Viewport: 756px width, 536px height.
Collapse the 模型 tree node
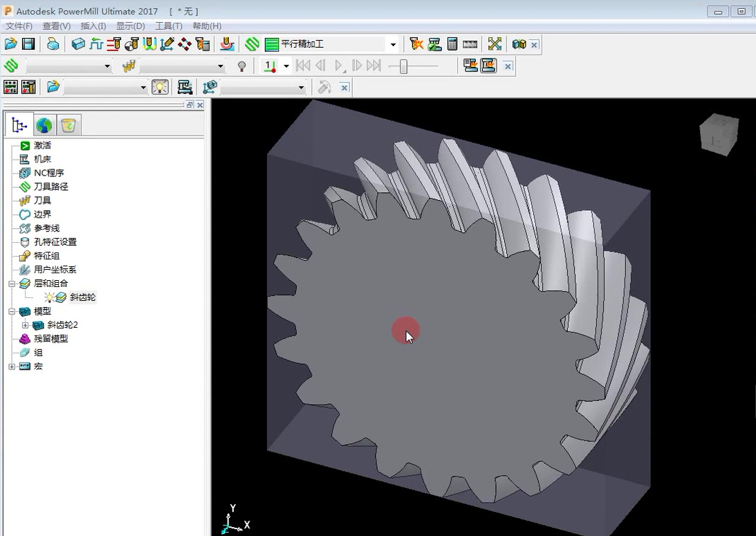pos(12,311)
